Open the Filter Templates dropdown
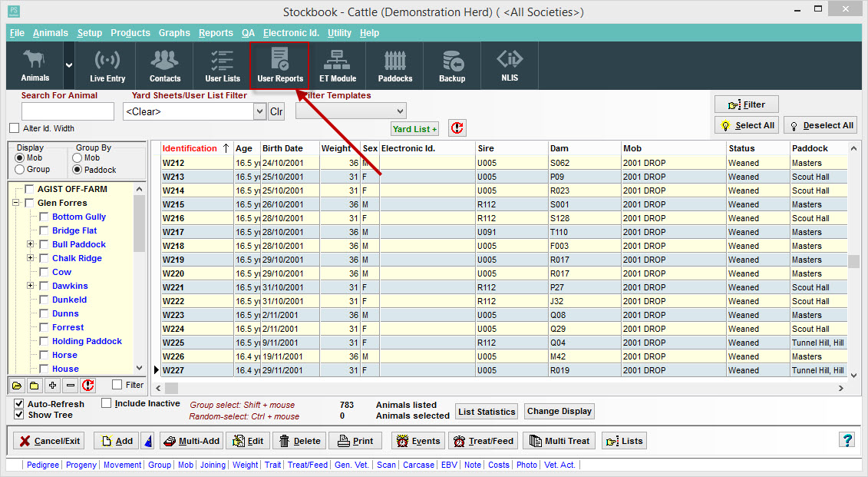 [x=401, y=111]
